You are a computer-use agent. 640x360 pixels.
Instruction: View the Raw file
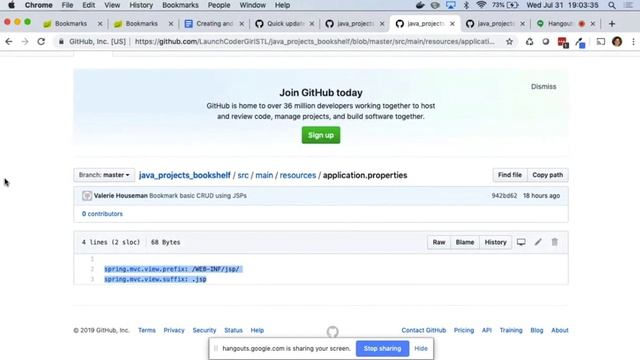pyautogui.click(x=439, y=242)
